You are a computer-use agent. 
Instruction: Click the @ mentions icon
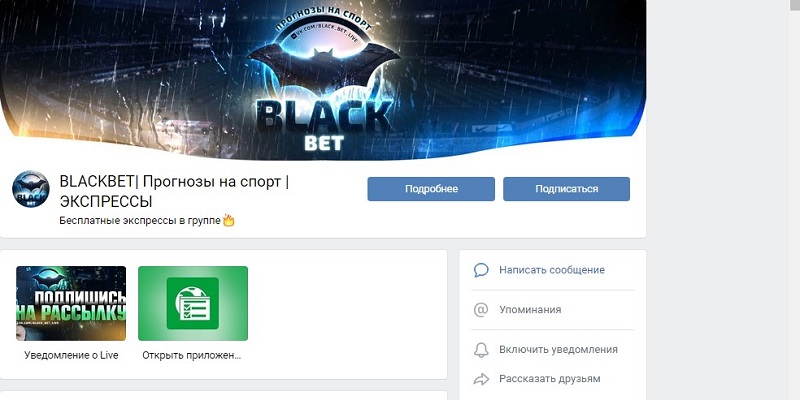[x=481, y=310]
